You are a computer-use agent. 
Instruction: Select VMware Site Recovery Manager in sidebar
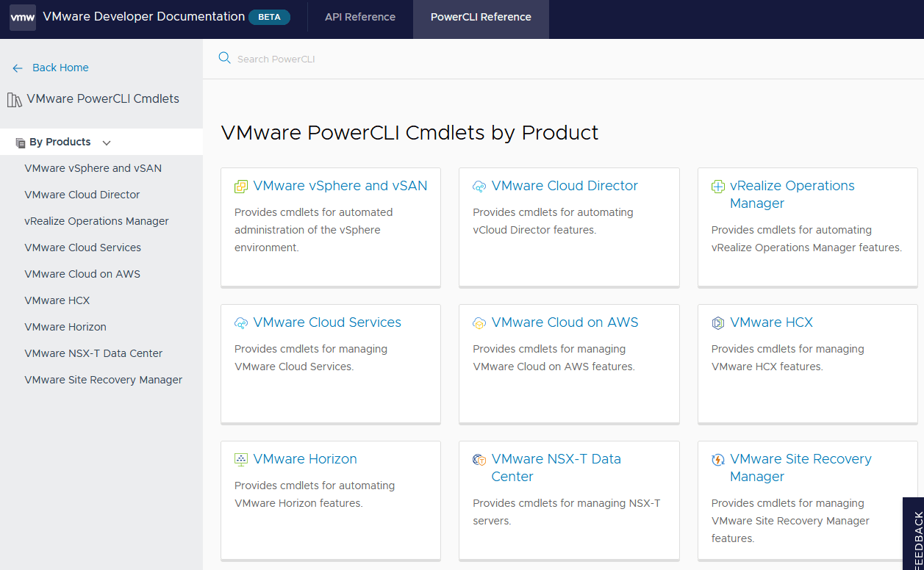click(x=103, y=380)
